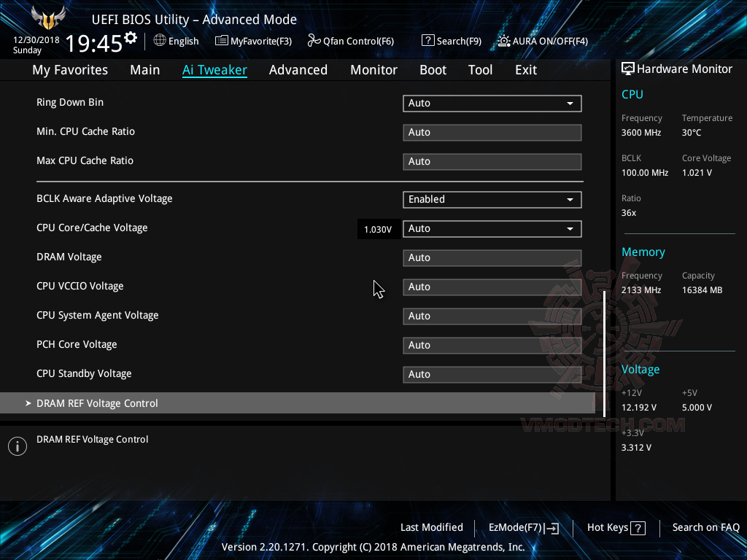Set Ring Down Bin away from Auto
Viewport: 747px width, 560px height.
492,103
